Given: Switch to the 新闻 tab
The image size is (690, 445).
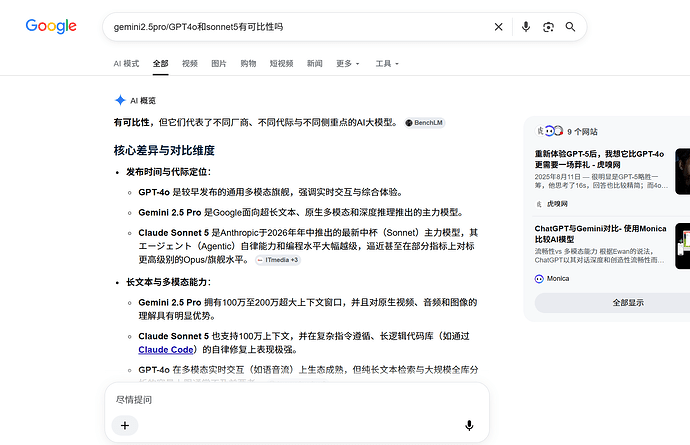Looking at the screenshot, I should (x=315, y=63).
